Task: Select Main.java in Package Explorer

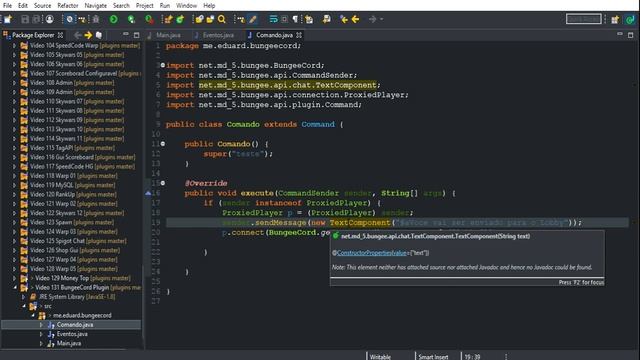Action: pyautogui.click(x=68, y=343)
